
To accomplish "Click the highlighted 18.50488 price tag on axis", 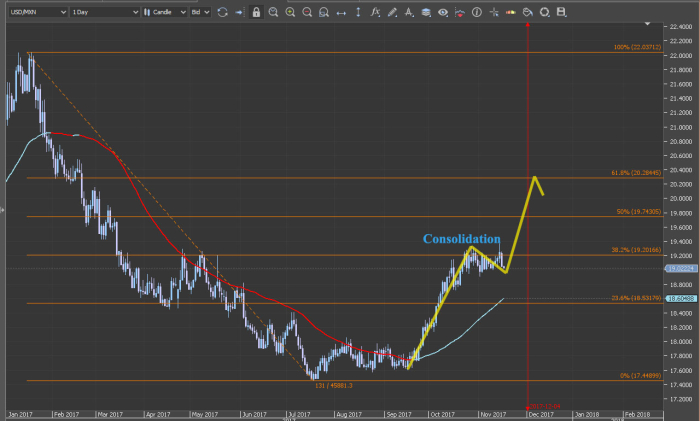I will (681, 298).
